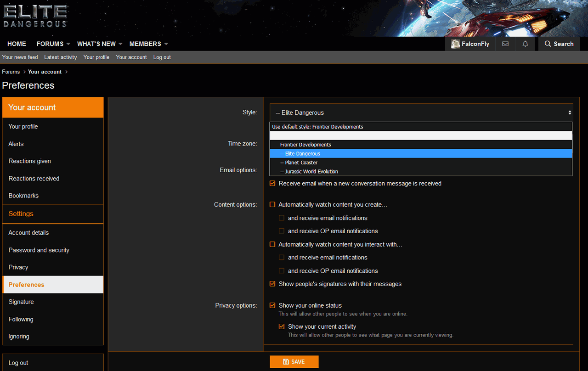Select Elite Dangerous style option
Viewport: 588px width, 371px height.
(421, 153)
